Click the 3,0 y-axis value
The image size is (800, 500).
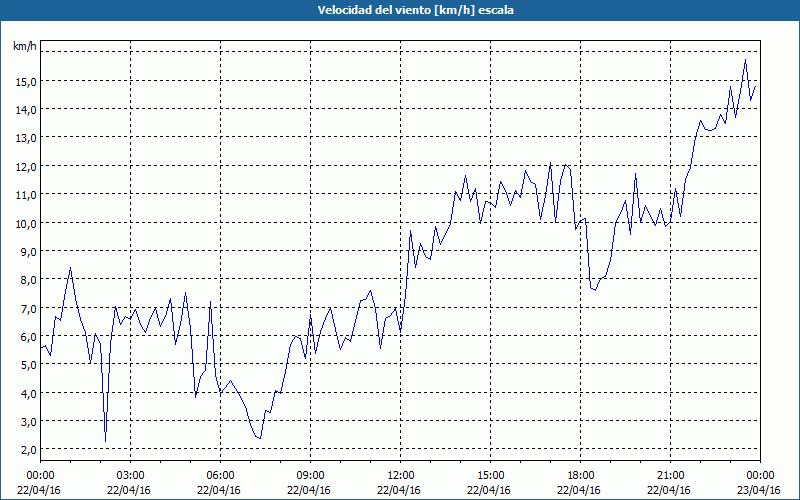(29, 421)
